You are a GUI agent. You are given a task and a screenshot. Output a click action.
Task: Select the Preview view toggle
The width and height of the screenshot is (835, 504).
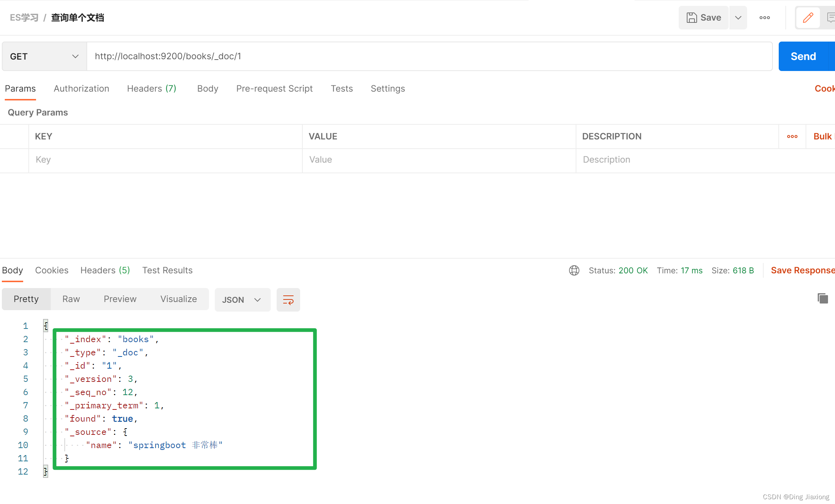point(119,299)
